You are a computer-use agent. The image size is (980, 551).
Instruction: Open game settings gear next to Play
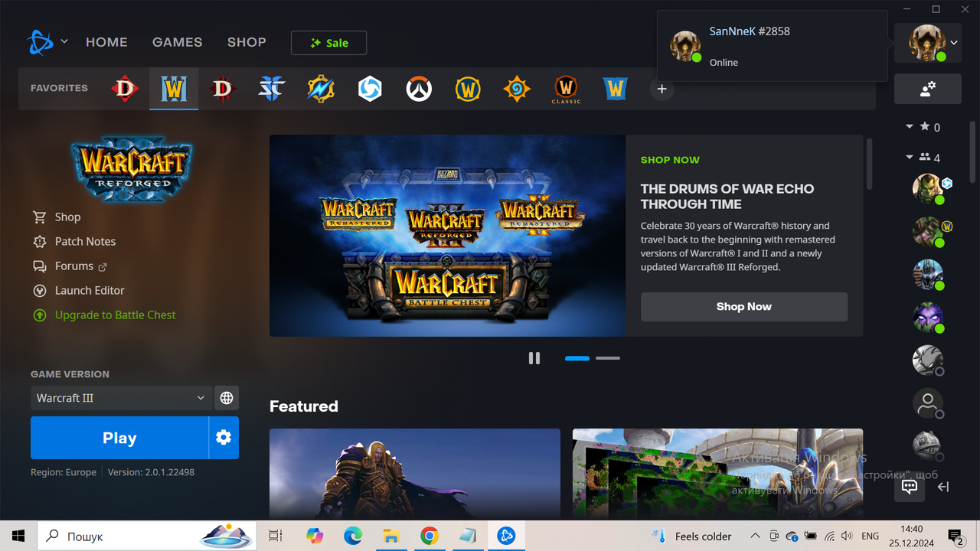click(224, 438)
